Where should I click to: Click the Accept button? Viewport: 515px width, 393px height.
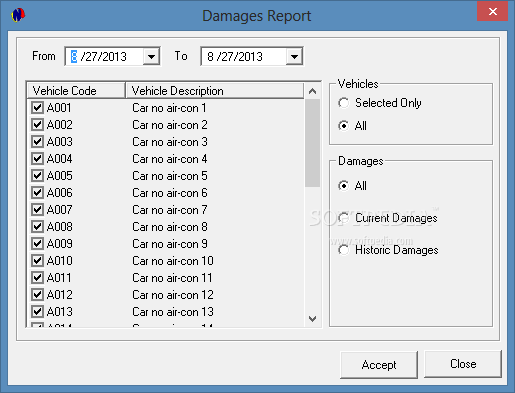[x=379, y=365]
